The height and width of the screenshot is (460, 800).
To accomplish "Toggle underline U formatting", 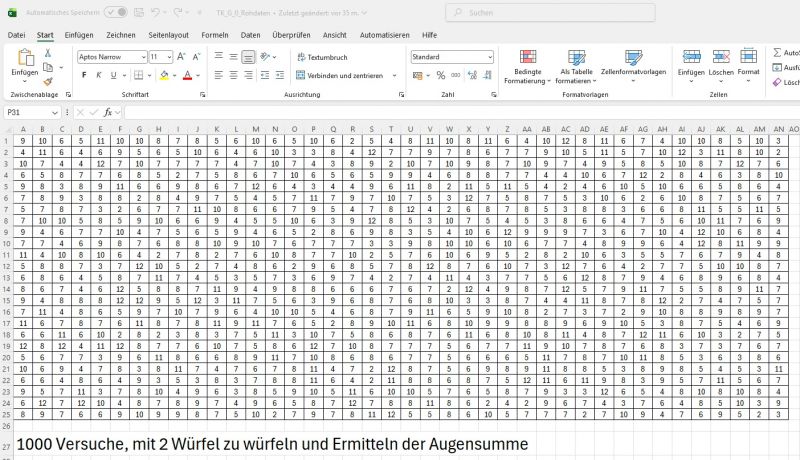I will [113, 75].
